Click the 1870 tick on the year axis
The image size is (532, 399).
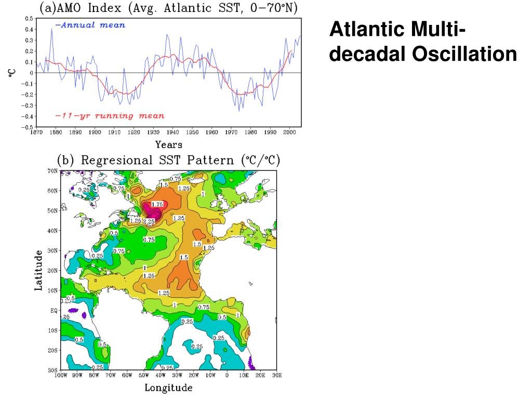tap(36, 132)
